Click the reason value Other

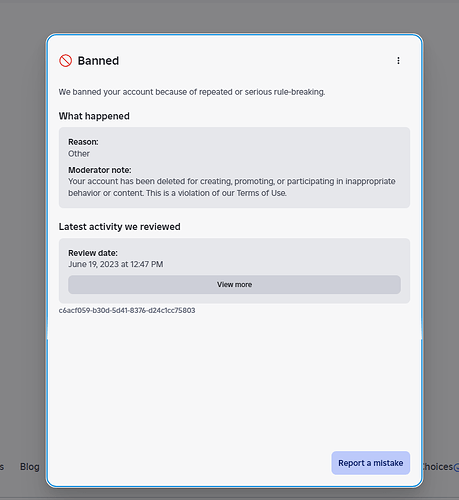79,154
